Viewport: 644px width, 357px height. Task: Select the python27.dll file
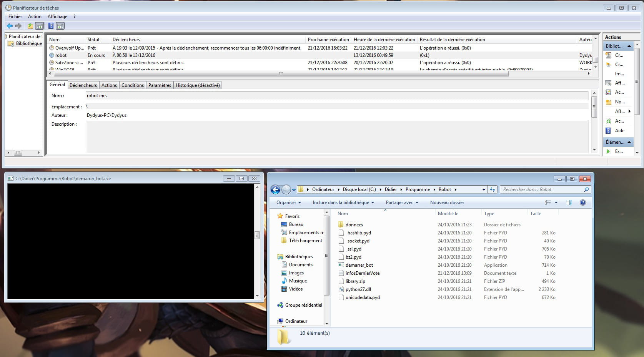click(358, 289)
